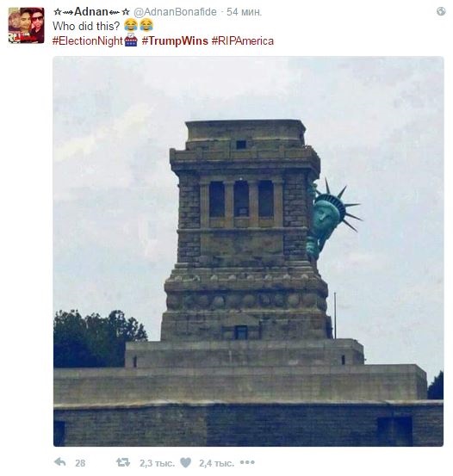Viewport: 453px width, 476px height.
Task: View the 2,4 тыс. likes count
Action: pyautogui.click(x=217, y=463)
